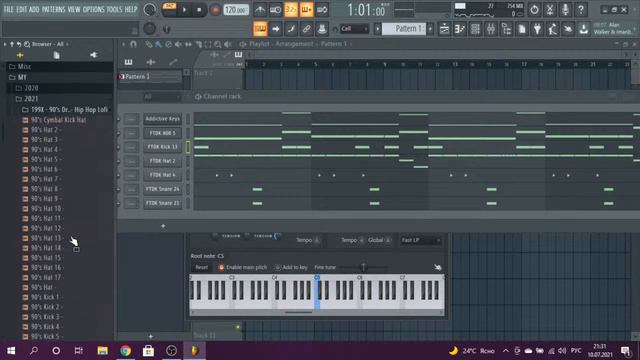Open the Playlist view icon
The image size is (640, 360).
point(444,29)
